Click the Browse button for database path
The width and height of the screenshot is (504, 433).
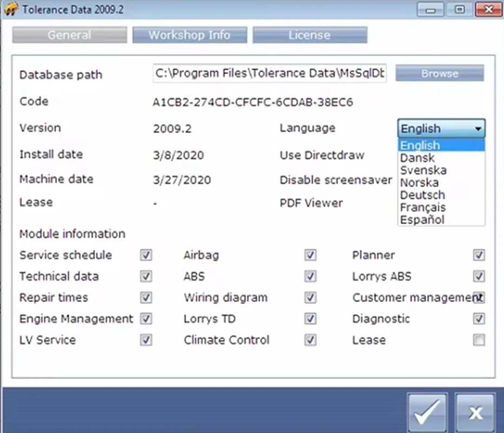tap(440, 73)
